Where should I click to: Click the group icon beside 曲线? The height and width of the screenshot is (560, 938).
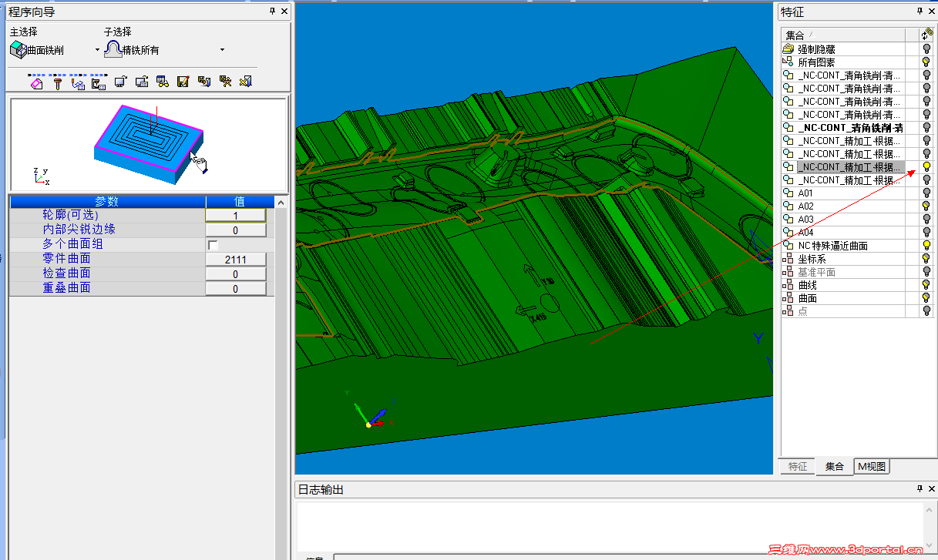click(x=788, y=284)
